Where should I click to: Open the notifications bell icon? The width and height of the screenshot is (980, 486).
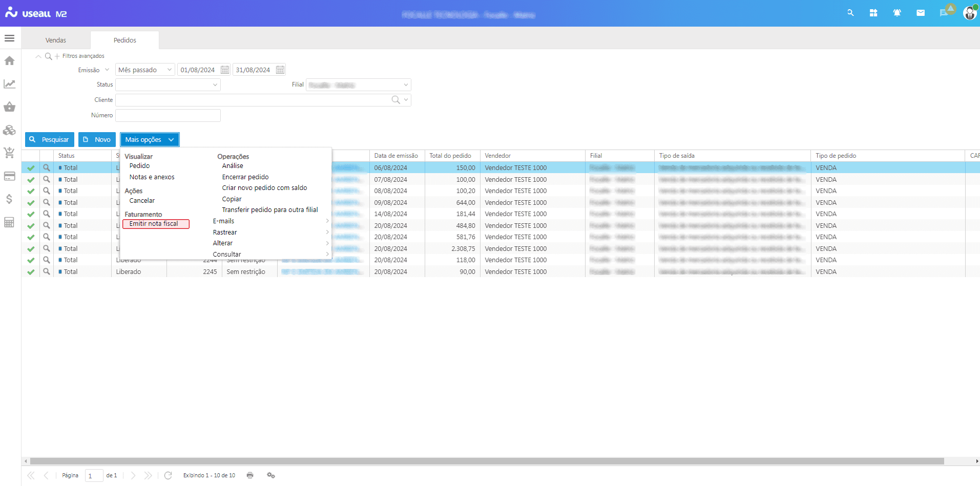tap(897, 13)
